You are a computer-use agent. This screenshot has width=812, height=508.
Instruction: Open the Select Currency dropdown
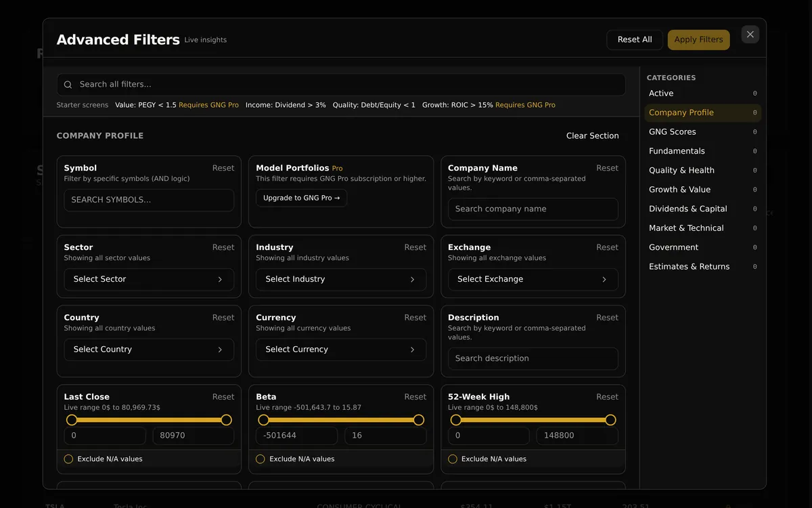click(x=341, y=350)
